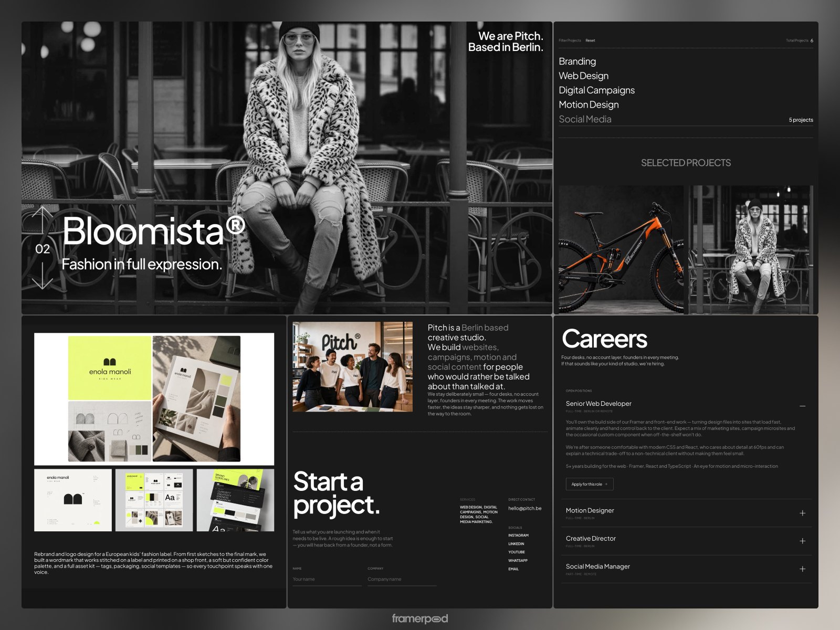Filter projects by Web Design

click(583, 76)
